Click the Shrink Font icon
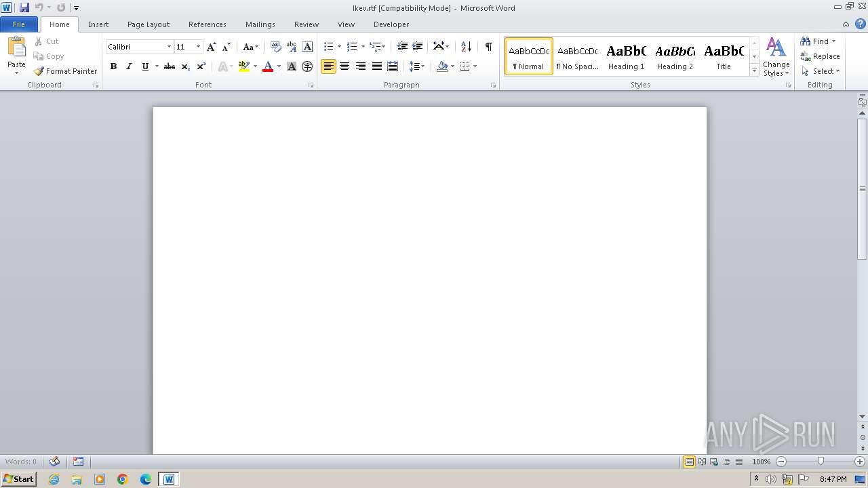 226,47
